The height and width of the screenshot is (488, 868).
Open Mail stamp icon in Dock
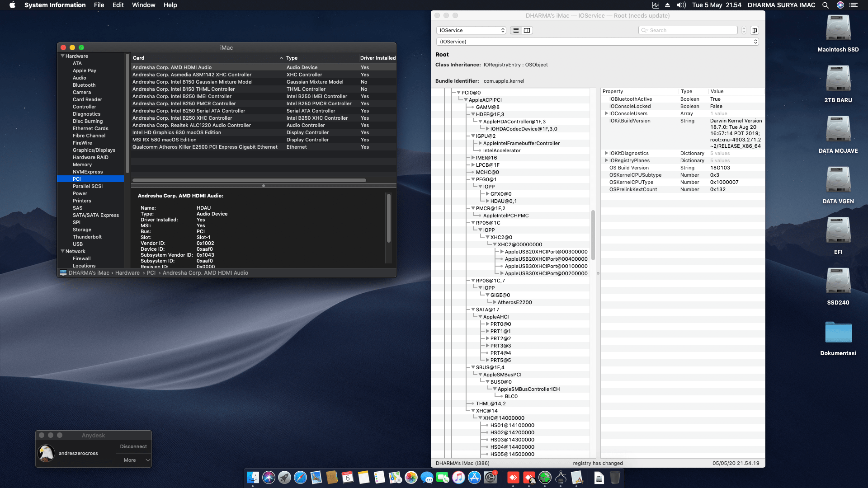tap(316, 477)
